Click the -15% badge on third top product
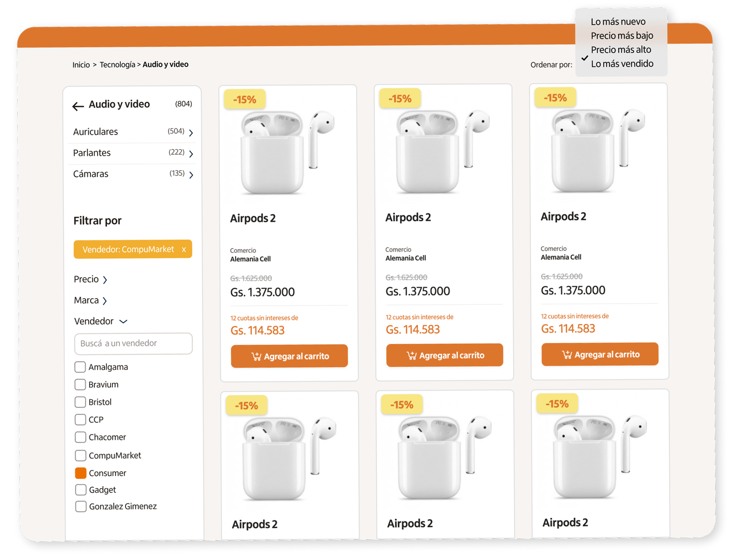Viewport: 735px width, 560px height. (555, 98)
